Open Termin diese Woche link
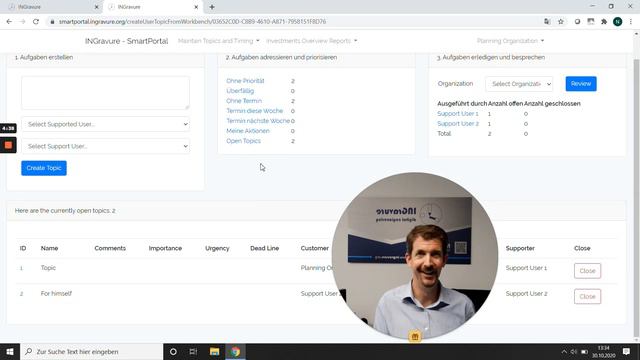The height and width of the screenshot is (360, 640). point(254,111)
